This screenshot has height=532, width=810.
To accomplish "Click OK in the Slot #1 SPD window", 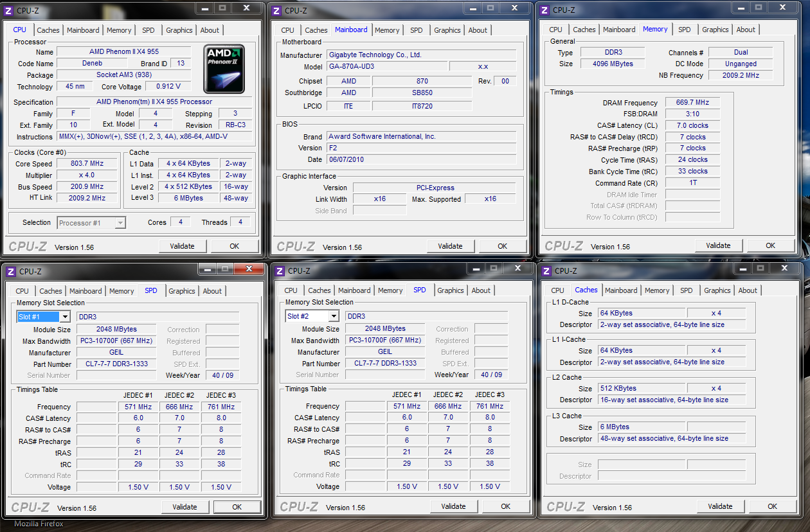I will [237, 507].
